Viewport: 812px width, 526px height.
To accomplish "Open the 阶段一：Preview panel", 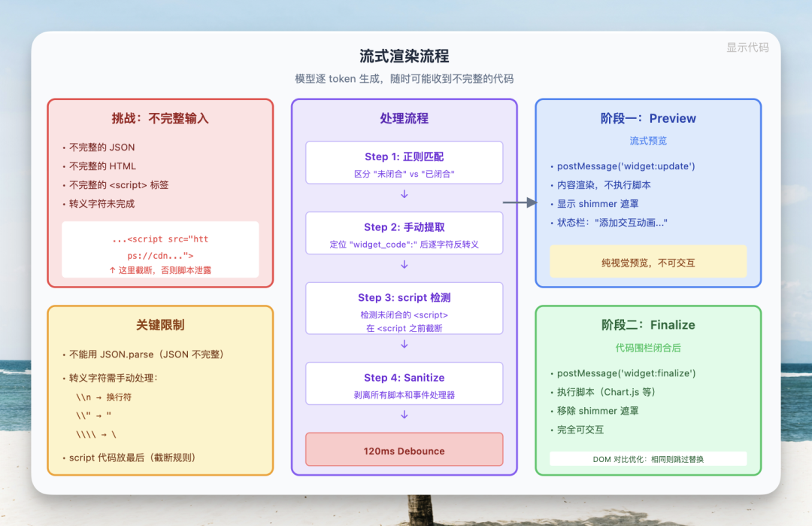I will point(649,118).
